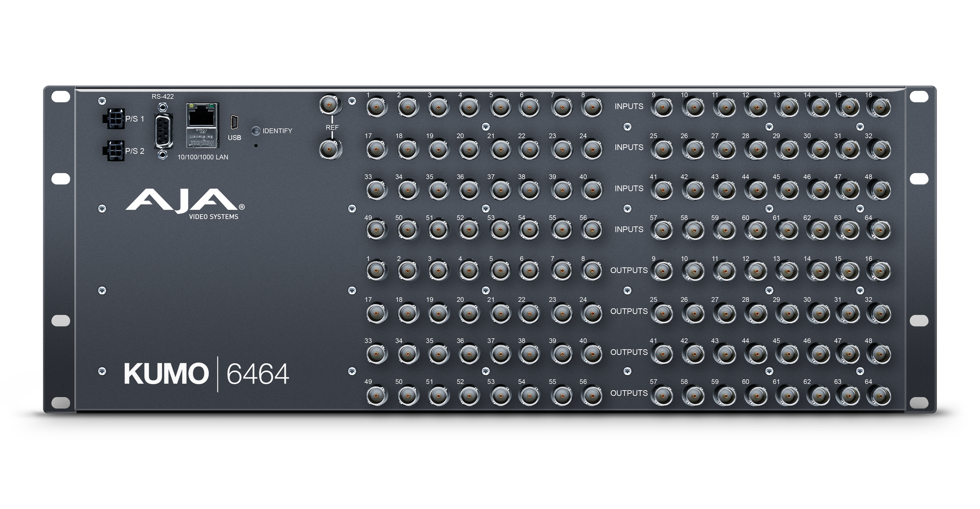This screenshot has height=509, width=980.
Task: Click Output 27 BNC connector
Action: (724, 312)
